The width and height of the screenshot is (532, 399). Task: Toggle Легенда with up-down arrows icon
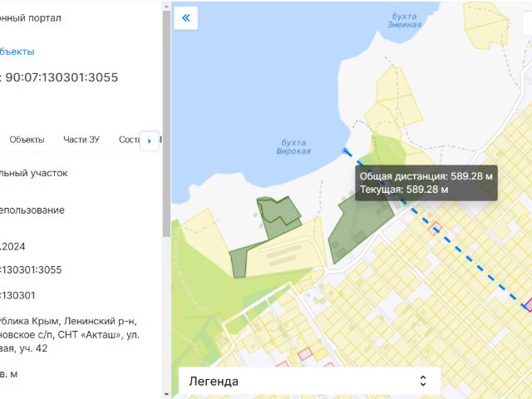(423, 381)
